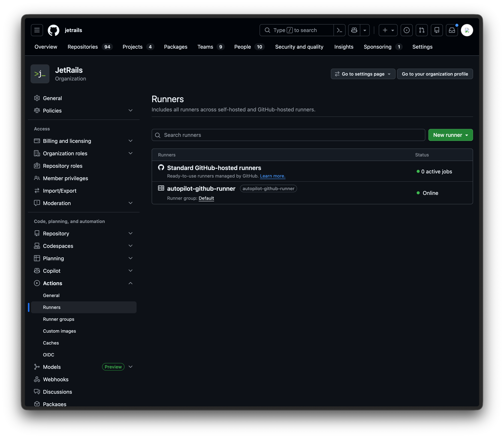
Task: Focus the global Type / to search field
Action: click(297, 30)
